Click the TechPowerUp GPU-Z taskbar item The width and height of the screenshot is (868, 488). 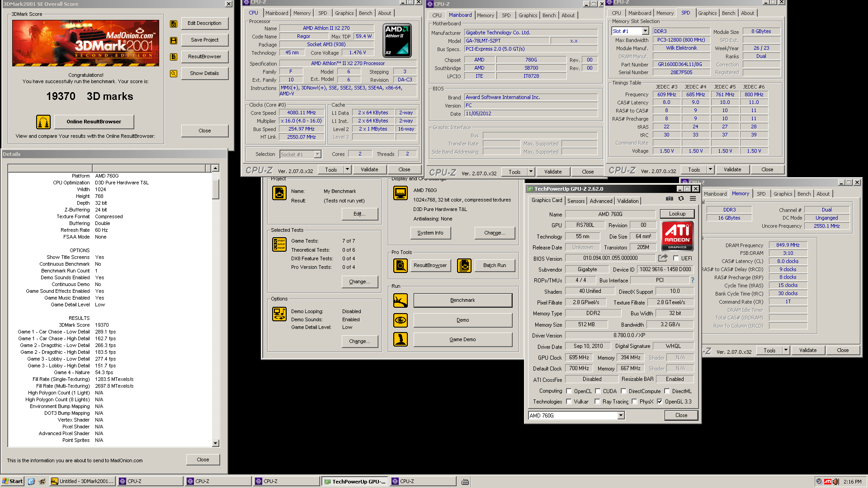coord(354,482)
